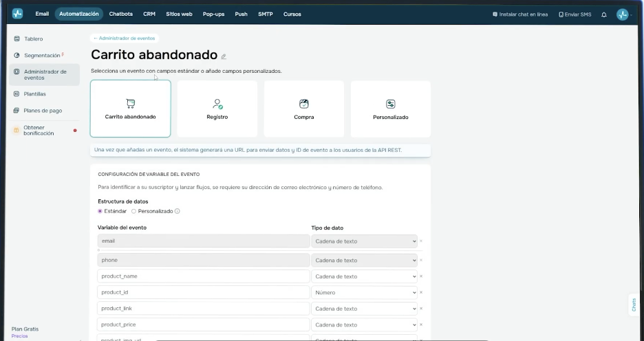The image size is (644, 341).
Task: Open the SMTP top menu
Action: (266, 14)
